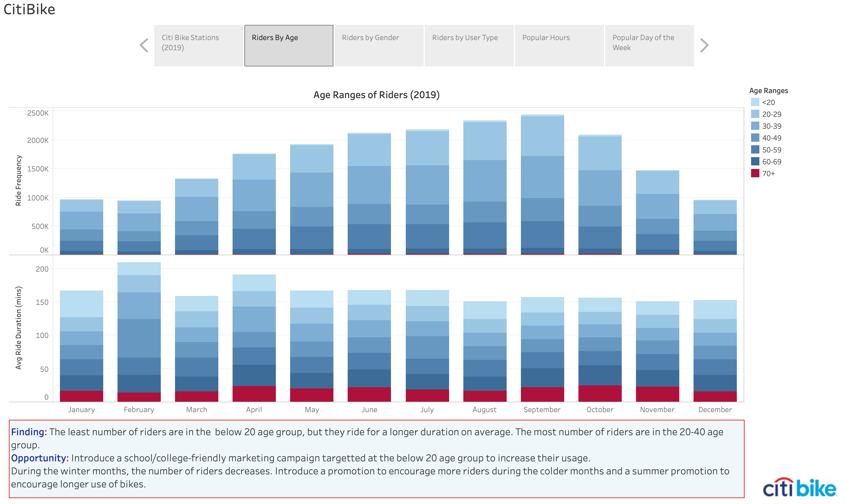Screen dimensions: 846x504
Task: Select January's <20 ride duration segment
Action: pyautogui.click(x=82, y=304)
